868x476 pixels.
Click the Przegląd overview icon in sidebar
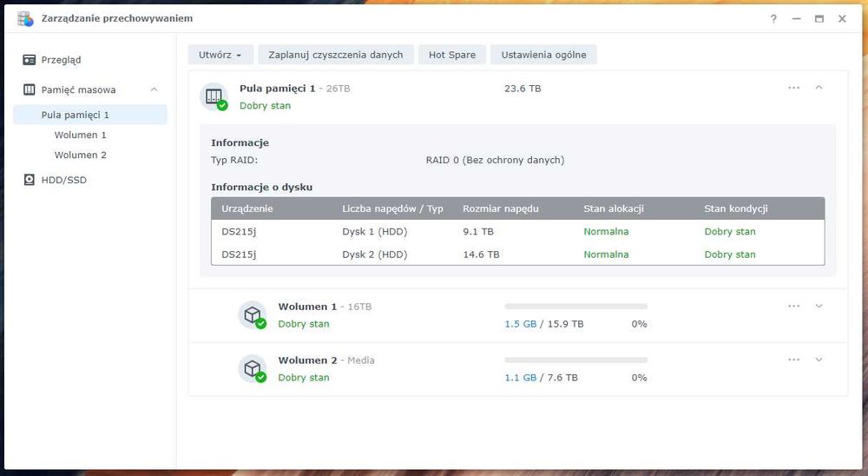[30, 60]
